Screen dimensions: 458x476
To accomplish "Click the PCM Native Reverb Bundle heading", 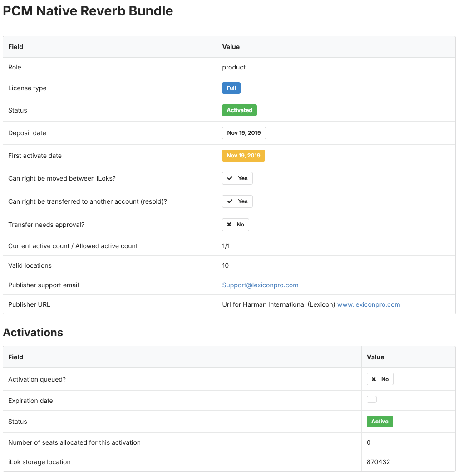I will (88, 11).
